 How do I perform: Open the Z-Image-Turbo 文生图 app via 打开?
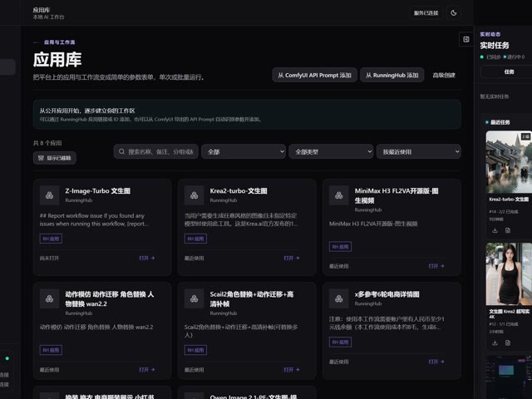(147, 259)
